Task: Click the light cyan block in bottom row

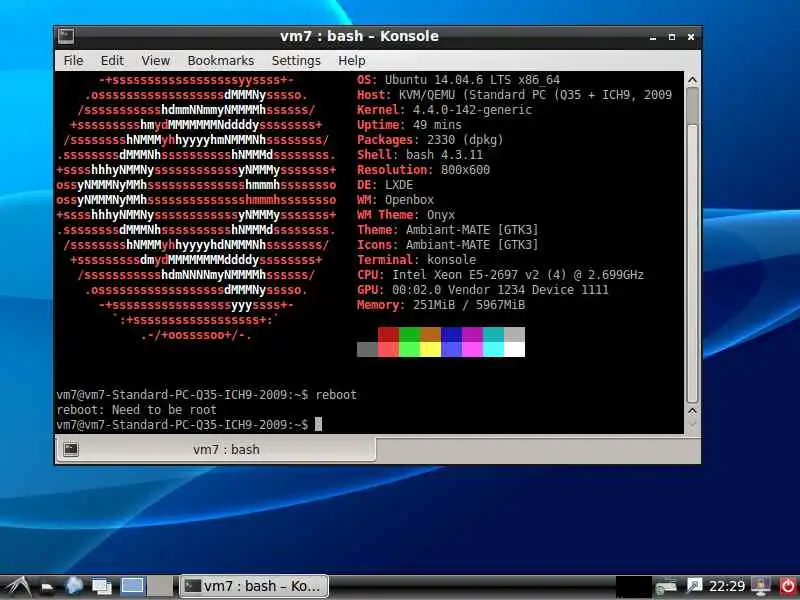Action: coord(493,349)
